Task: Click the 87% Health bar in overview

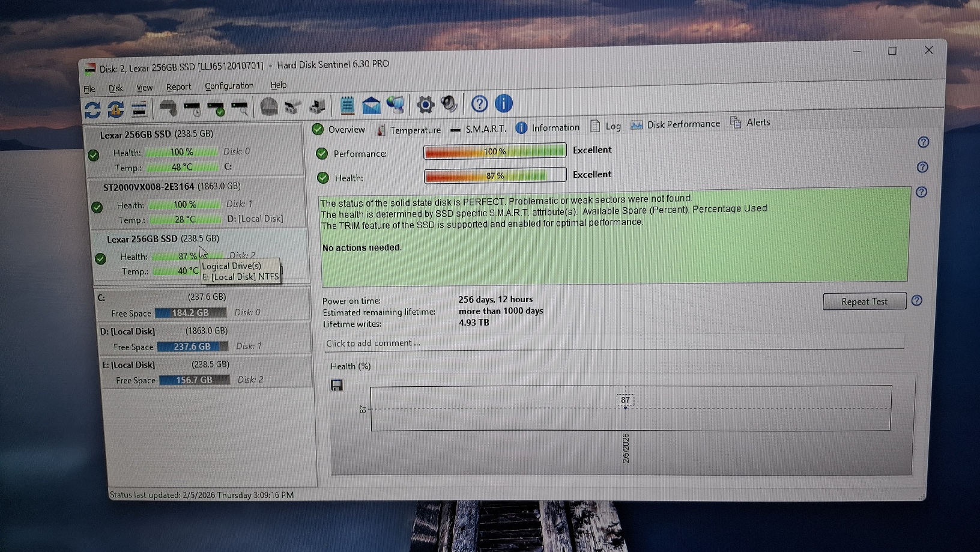Action: click(495, 175)
